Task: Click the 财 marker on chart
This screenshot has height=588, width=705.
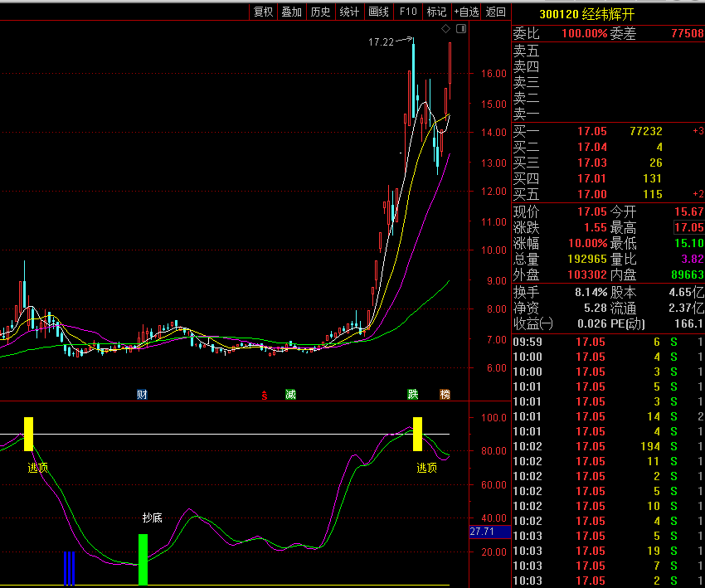Action: click(x=142, y=395)
